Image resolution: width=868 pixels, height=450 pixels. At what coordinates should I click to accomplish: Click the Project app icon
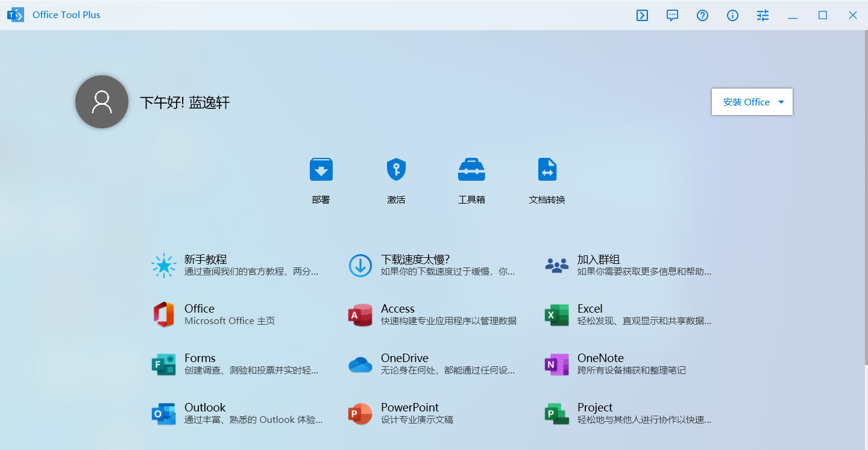[556, 414]
